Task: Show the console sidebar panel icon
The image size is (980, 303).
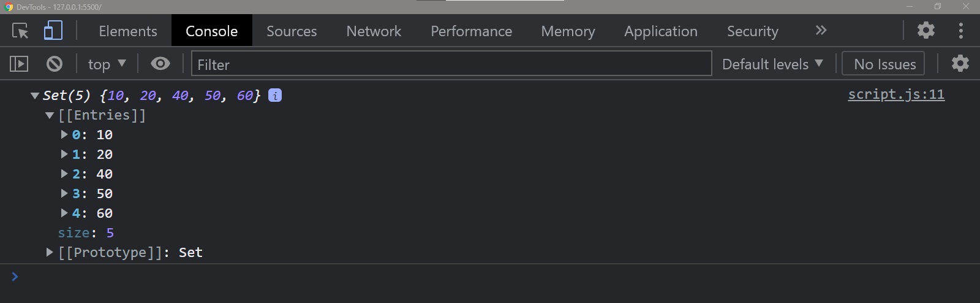Action: [19, 64]
